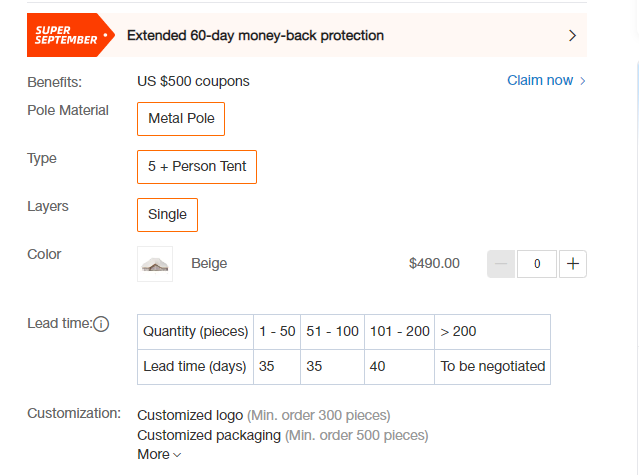Focus the Beige quantity input field
639x475 pixels.
[537, 264]
